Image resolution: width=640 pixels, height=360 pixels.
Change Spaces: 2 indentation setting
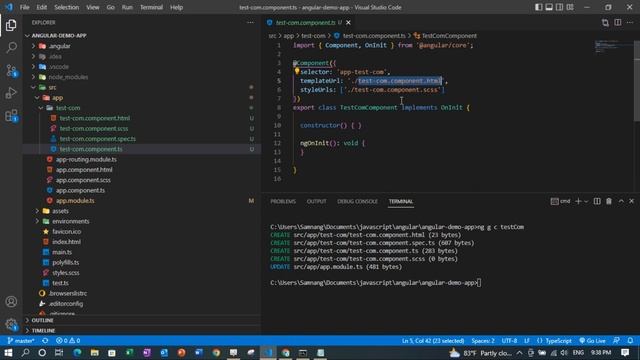point(483,340)
